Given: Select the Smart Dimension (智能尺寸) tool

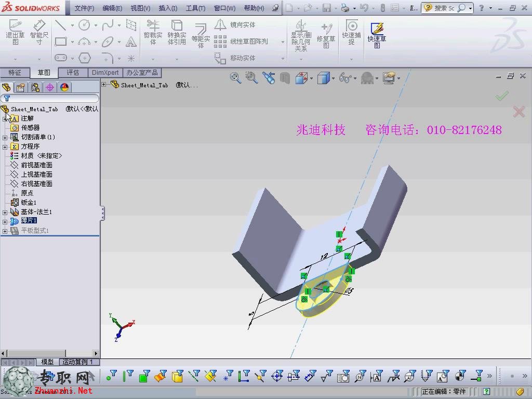Looking at the screenshot, I should coord(39,32).
